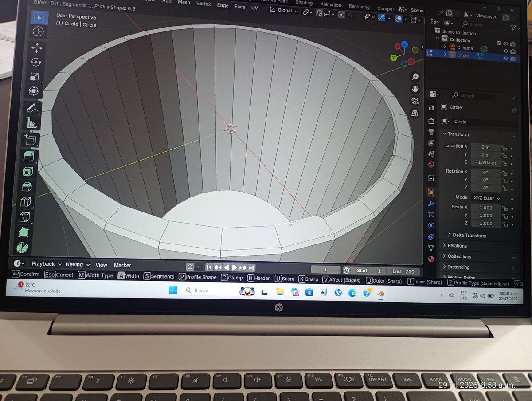Image resolution: width=532 pixels, height=401 pixels.
Task: Open the Face menu
Action: tap(240, 7)
